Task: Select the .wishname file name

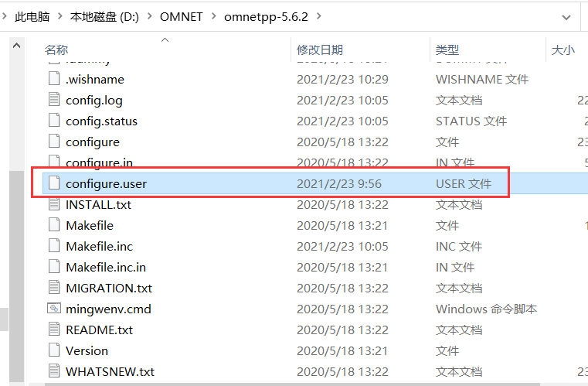Action: pos(95,79)
